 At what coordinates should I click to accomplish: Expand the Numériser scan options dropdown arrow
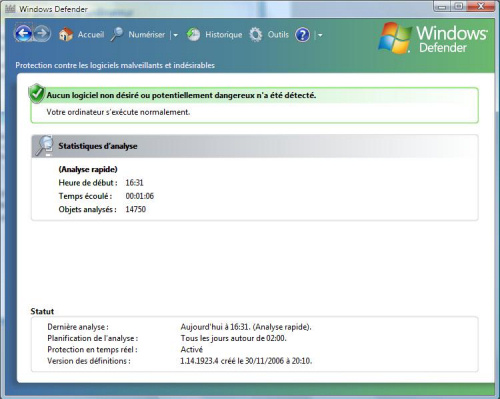point(175,35)
